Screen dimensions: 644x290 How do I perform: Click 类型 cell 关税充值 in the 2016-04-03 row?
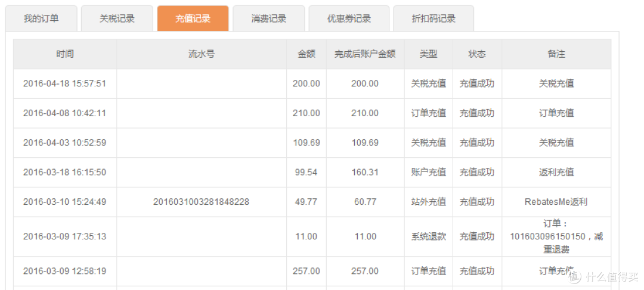428,143
